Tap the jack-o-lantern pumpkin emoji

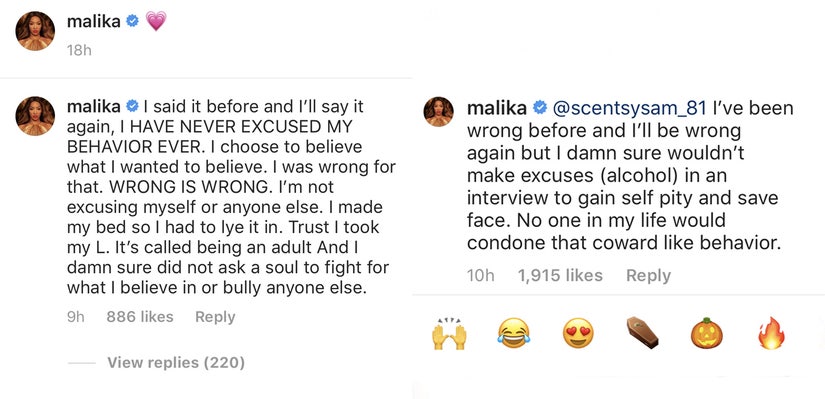point(707,334)
